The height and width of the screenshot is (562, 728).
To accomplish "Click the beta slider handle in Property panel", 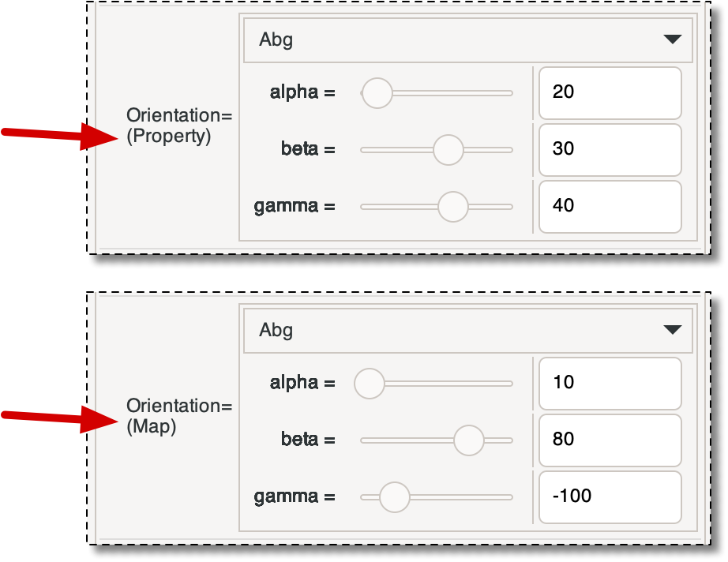I will [x=448, y=149].
